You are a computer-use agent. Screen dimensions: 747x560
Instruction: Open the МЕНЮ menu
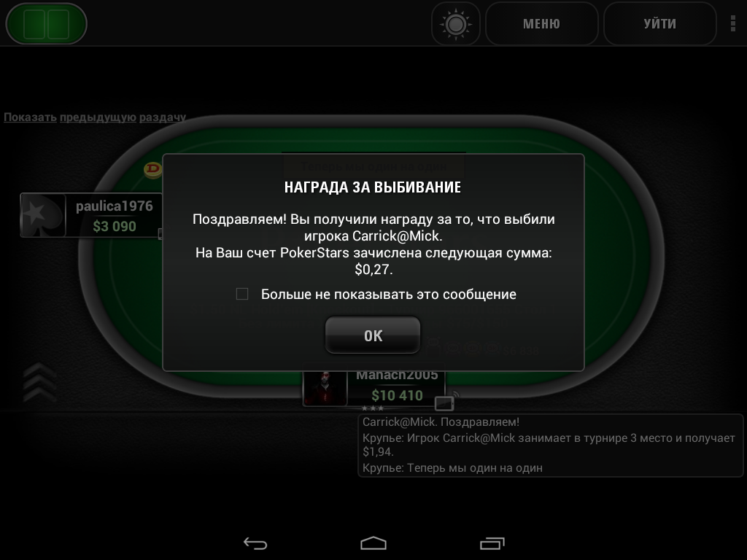pyautogui.click(x=542, y=24)
